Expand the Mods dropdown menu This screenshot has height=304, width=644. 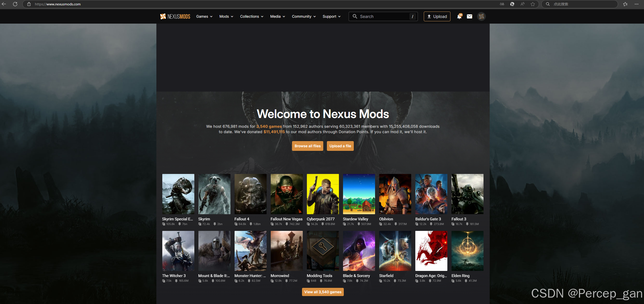click(226, 16)
